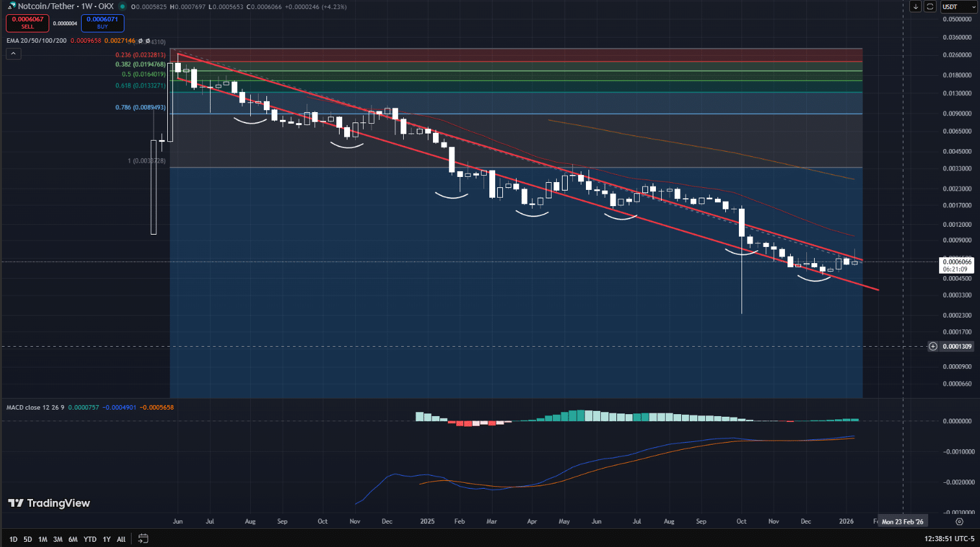Click the Notcoin symbol logo icon
980x547 pixels.
(x=12, y=6)
